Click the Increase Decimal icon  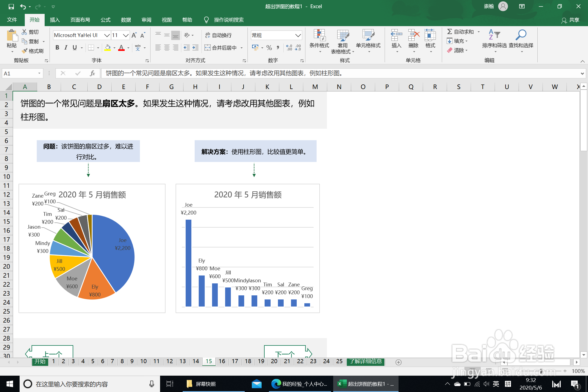[289, 48]
